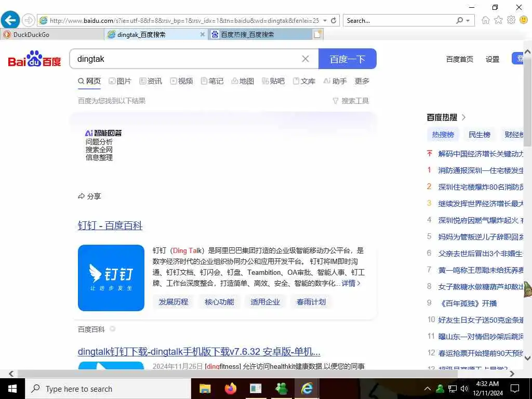Select the 文库 tab
The height and width of the screenshot is (399, 532).
(x=304, y=81)
